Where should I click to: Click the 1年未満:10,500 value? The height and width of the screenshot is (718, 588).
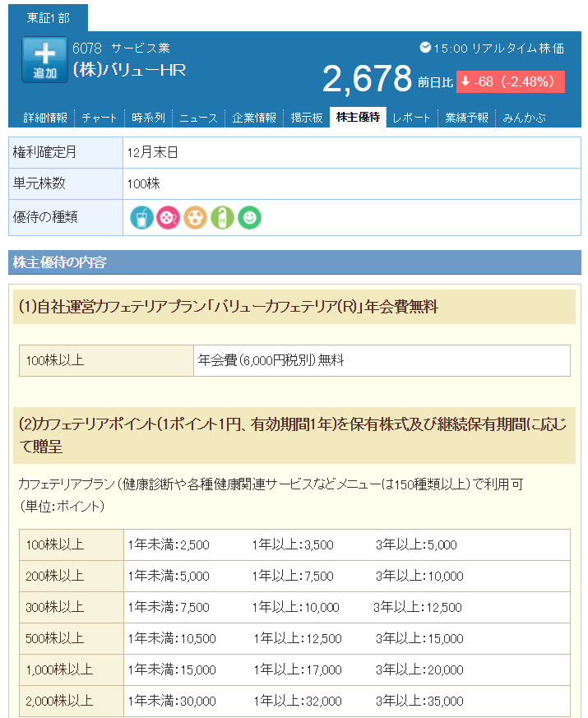pos(172,638)
